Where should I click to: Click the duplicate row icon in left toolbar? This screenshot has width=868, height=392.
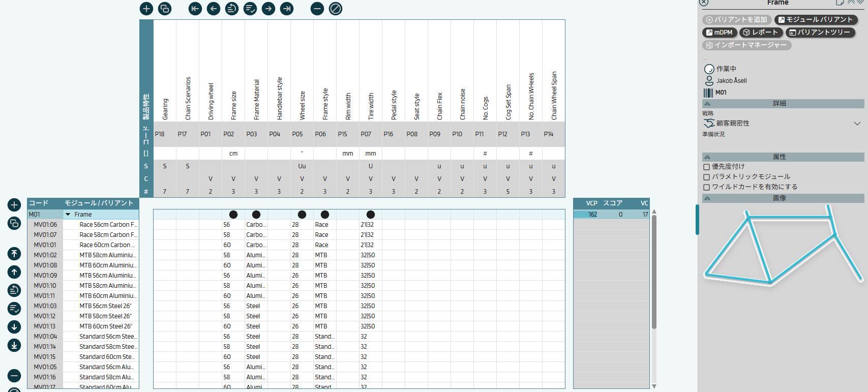point(14,223)
